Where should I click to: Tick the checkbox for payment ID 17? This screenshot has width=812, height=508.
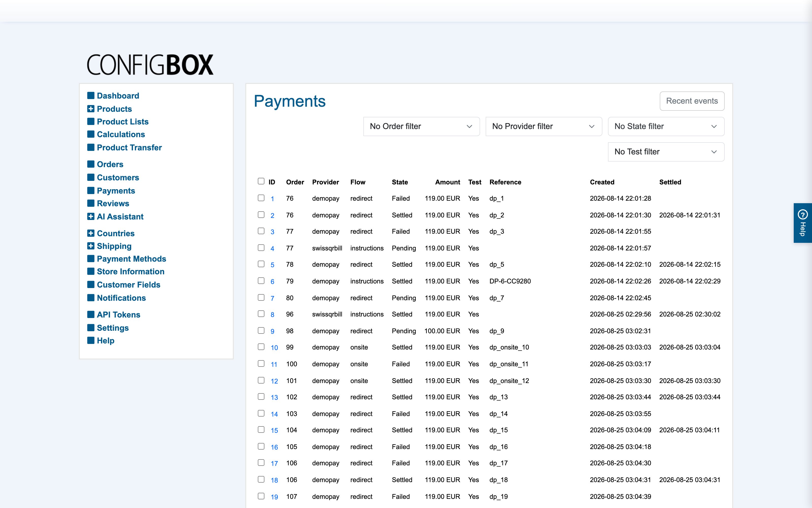tap(261, 463)
